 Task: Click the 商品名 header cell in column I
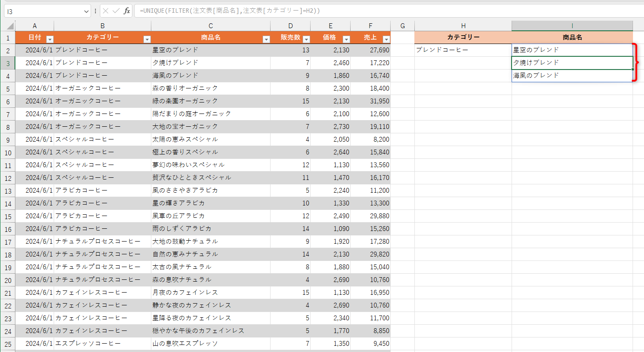click(x=572, y=37)
